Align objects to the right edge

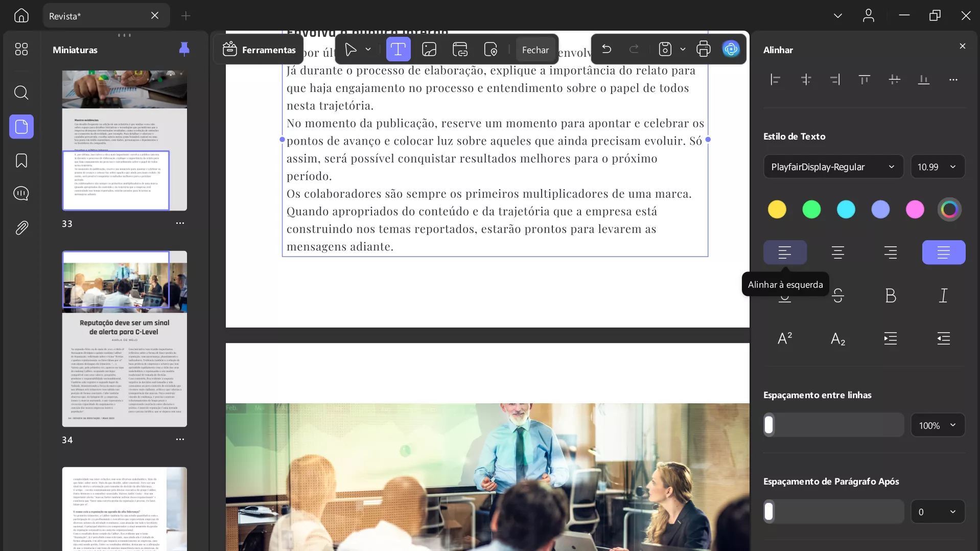[x=835, y=79]
